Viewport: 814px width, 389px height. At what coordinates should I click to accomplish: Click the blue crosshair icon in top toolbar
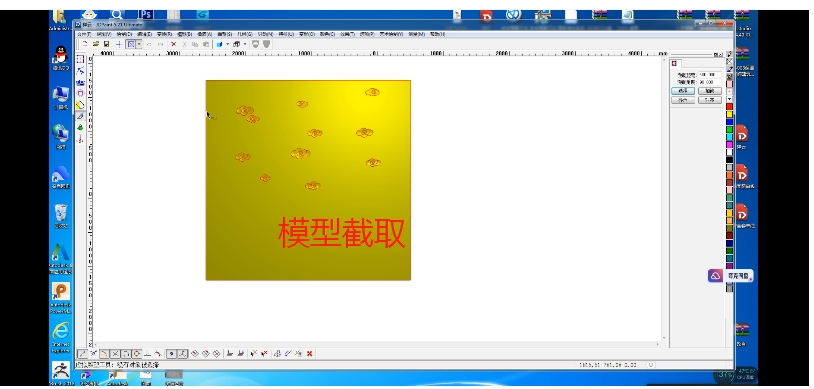tap(119, 45)
